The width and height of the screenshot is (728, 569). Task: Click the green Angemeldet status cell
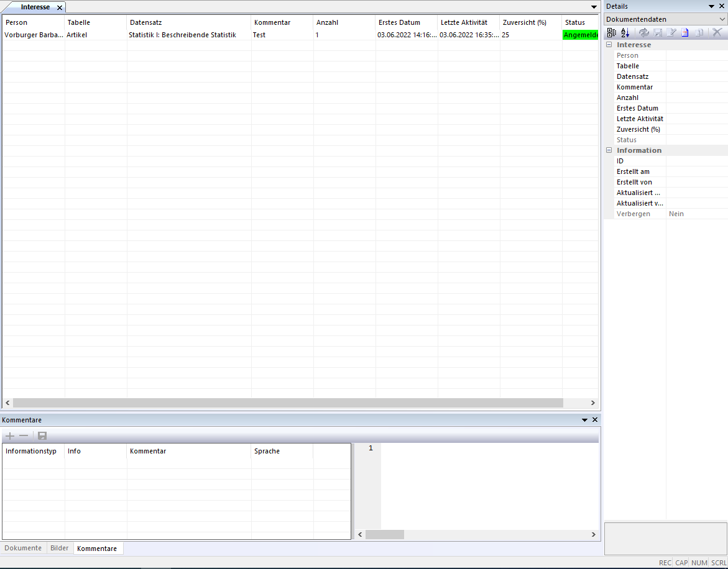tap(580, 35)
